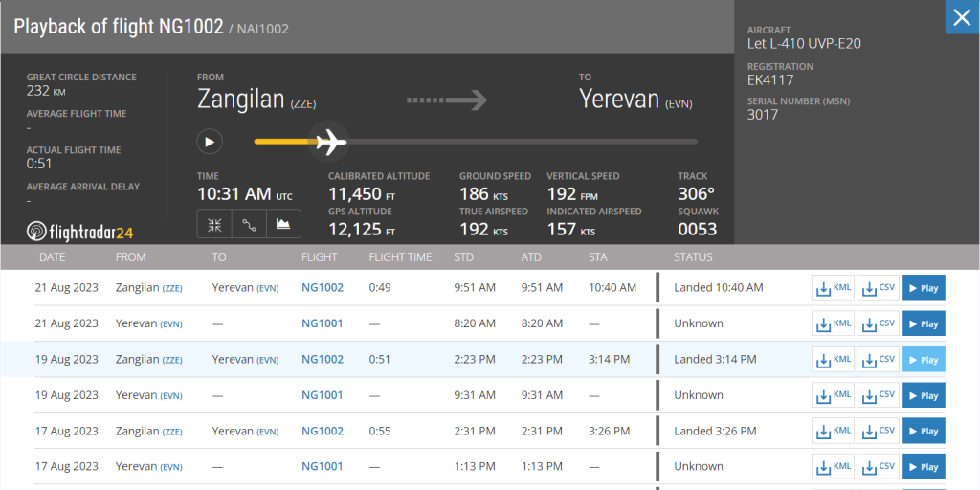Download CSV for 21 Aug NG1002 flight
The width and height of the screenshot is (980, 490).
pos(878,288)
